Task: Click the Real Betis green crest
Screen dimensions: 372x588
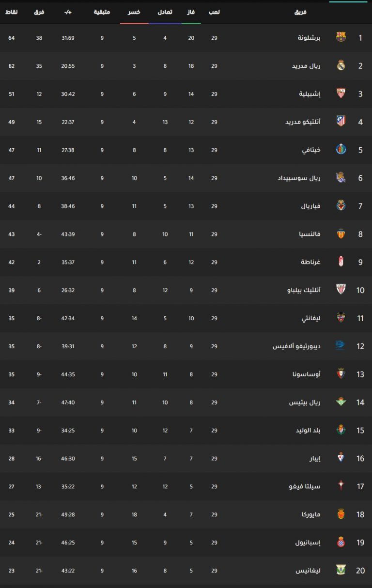Action: tap(341, 402)
